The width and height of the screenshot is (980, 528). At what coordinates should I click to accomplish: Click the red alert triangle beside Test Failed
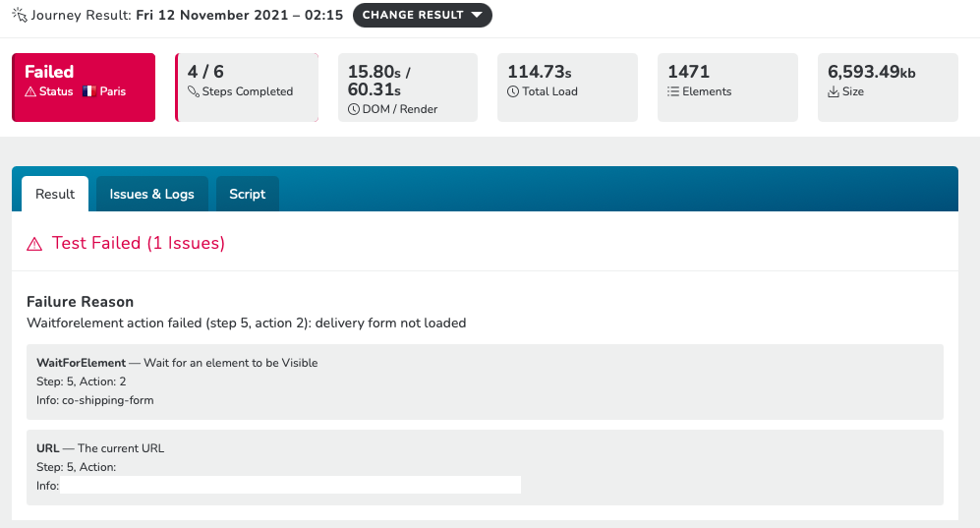(34, 244)
